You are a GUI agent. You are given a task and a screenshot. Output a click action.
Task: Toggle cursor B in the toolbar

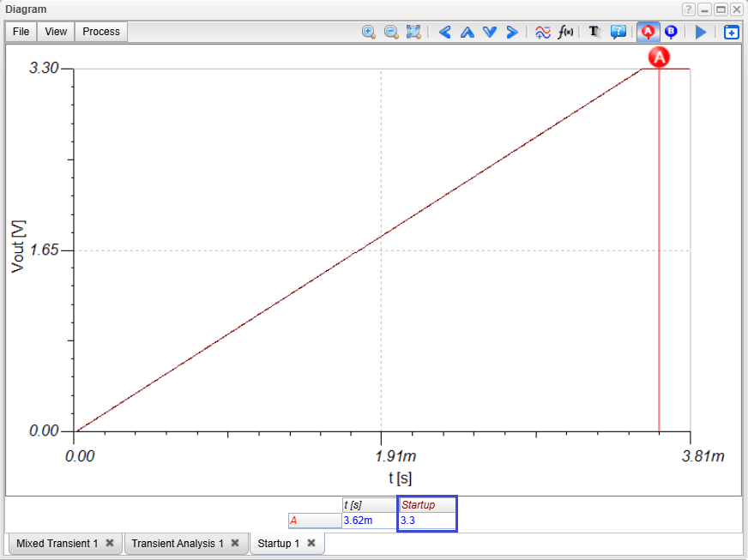pos(671,32)
